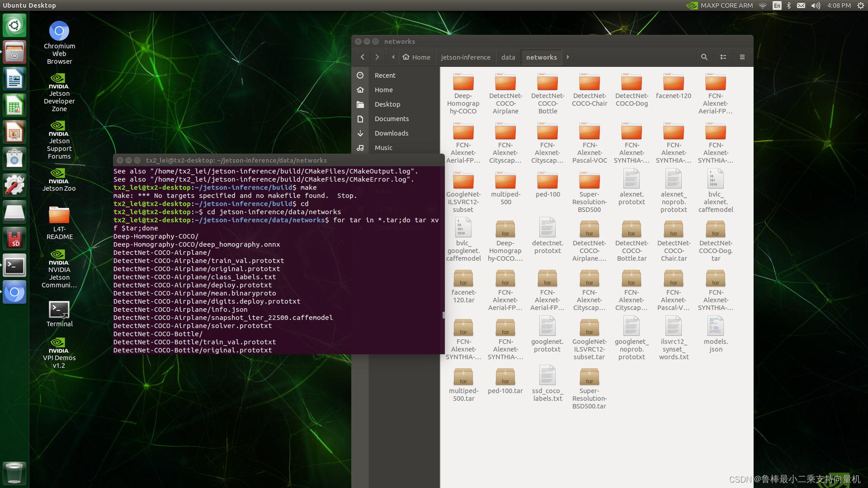The width and height of the screenshot is (868, 488).
Task: Open the volume indicator menu
Action: 816,5
